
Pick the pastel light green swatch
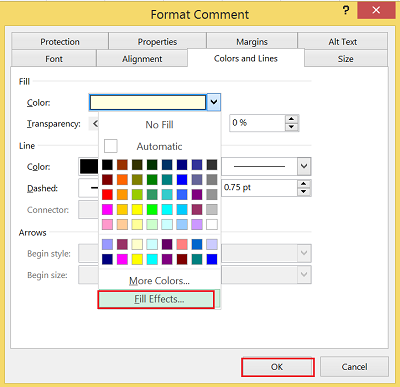[152, 224]
